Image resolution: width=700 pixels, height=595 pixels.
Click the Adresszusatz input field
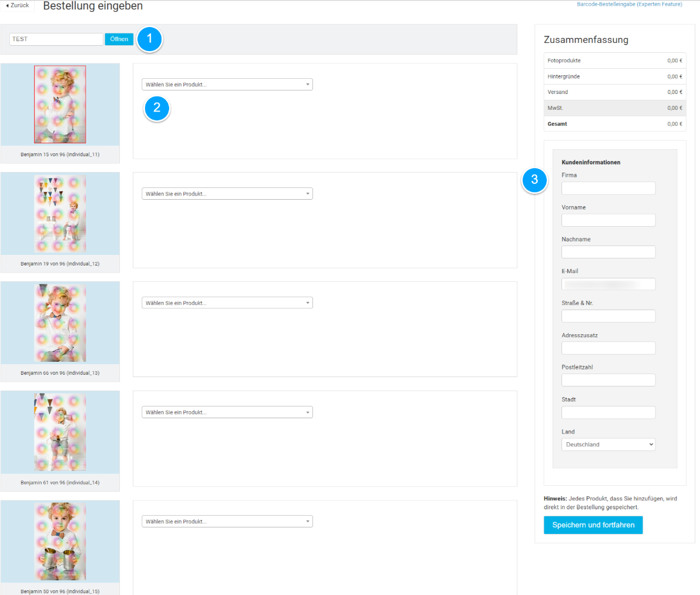coord(608,348)
